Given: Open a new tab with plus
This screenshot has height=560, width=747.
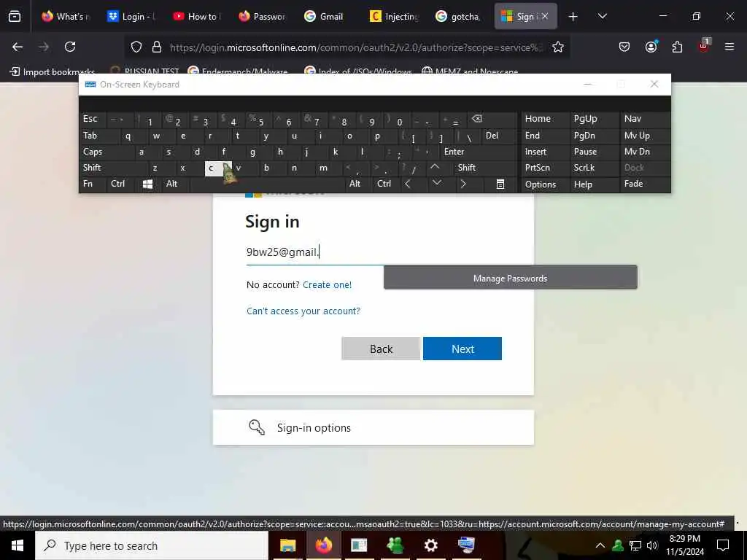Looking at the screenshot, I should (573, 17).
